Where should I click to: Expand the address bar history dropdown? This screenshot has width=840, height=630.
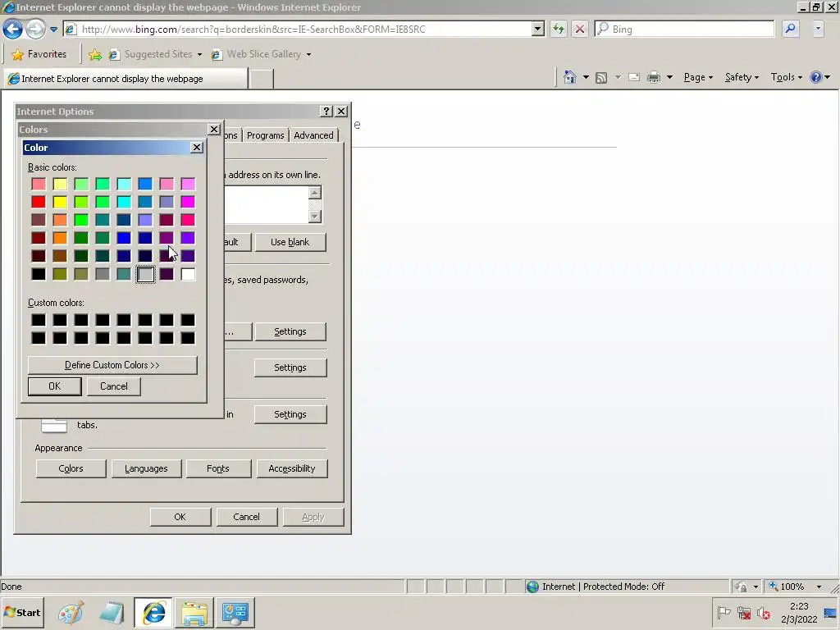538,29
